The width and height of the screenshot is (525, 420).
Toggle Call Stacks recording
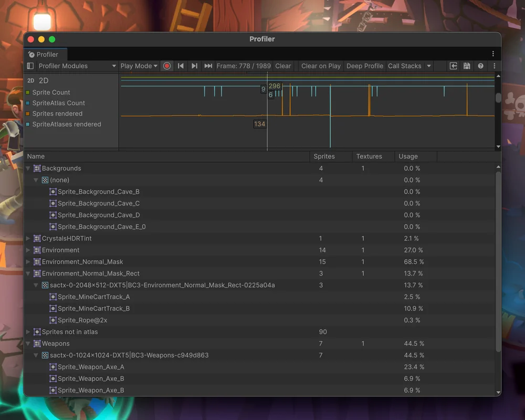click(404, 66)
